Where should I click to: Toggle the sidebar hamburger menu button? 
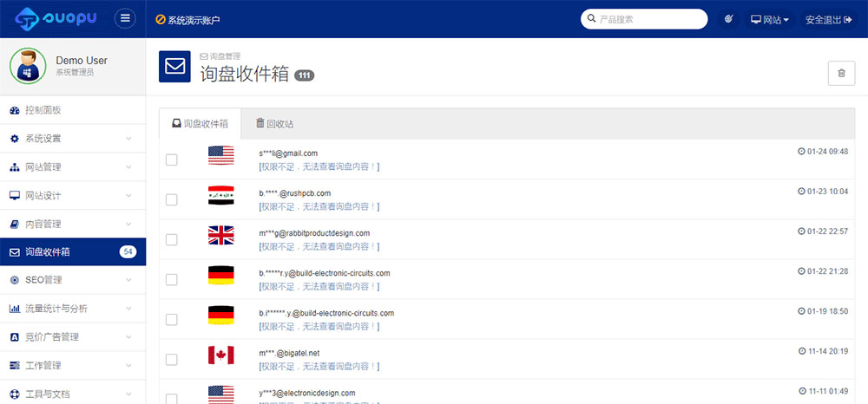click(x=125, y=19)
